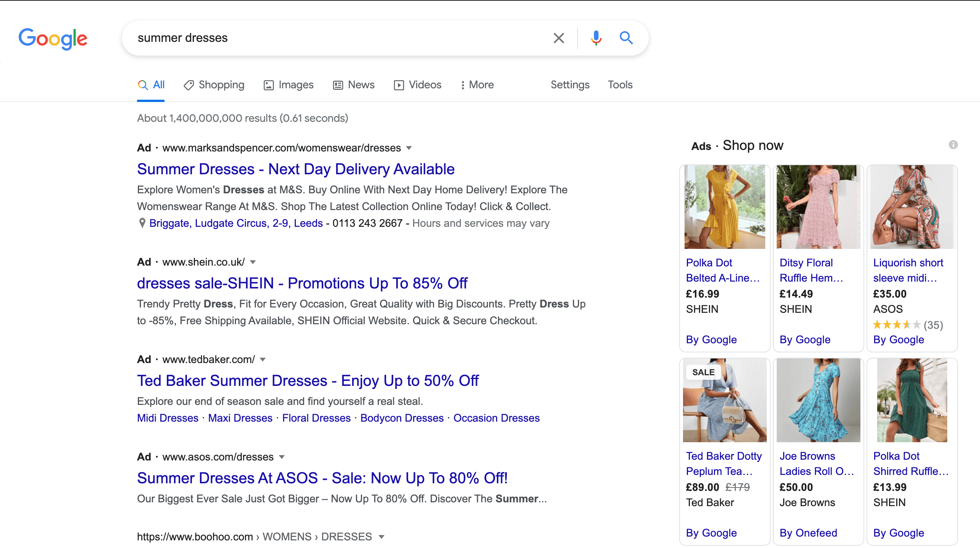980x548 pixels.
Task: Click the boohoo.com WOMENS DRESSES result URL
Action: (x=254, y=537)
